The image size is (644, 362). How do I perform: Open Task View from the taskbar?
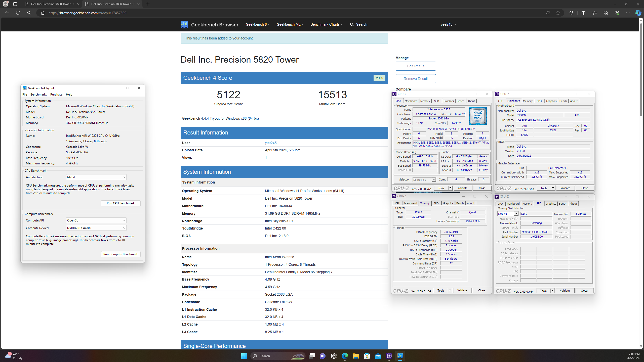pos(312,356)
